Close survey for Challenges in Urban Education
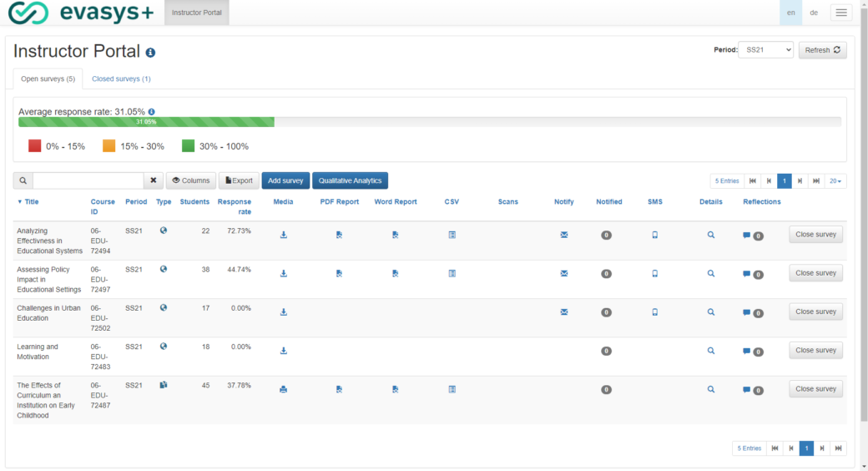The image size is (868, 471). pos(815,311)
